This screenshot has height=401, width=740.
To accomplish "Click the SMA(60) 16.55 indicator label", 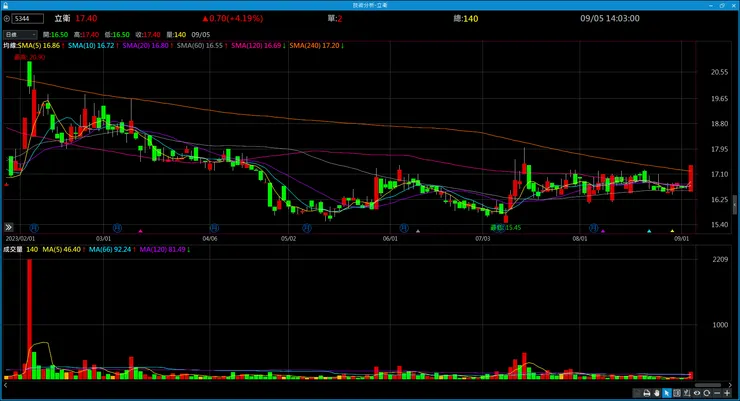I will [x=202, y=46].
